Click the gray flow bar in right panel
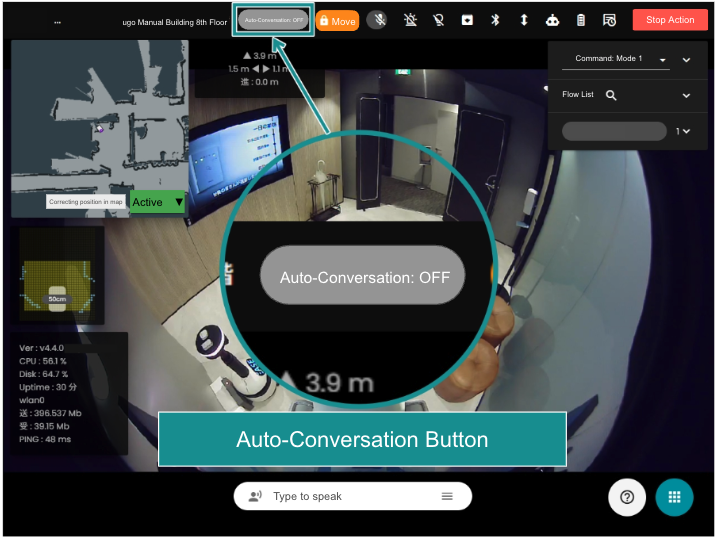The width and height of the screenshot is (715, 538). 614,131
